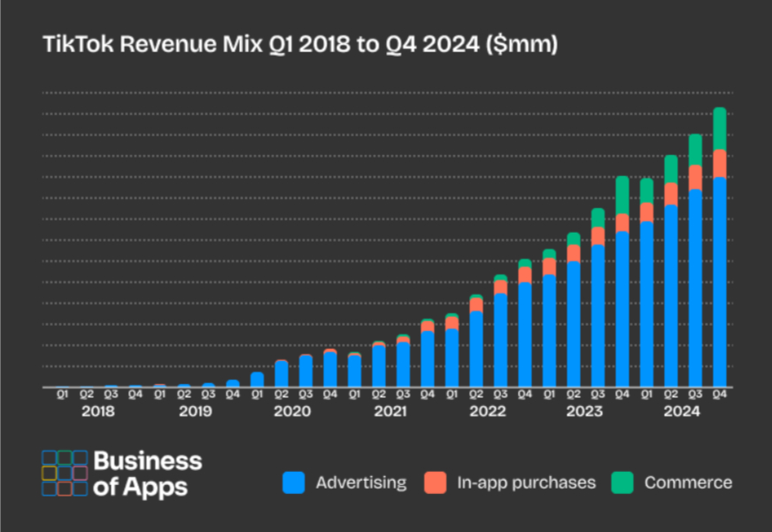The height and width of the screenshot is (532, 772).
Task: Click the 2019 year axis label
Action: 196,411
